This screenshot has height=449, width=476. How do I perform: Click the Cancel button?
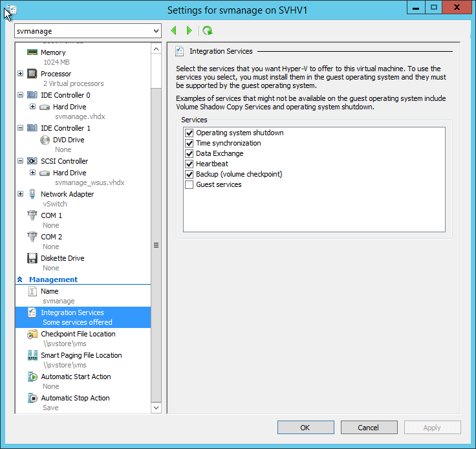[x=369, y=428]
